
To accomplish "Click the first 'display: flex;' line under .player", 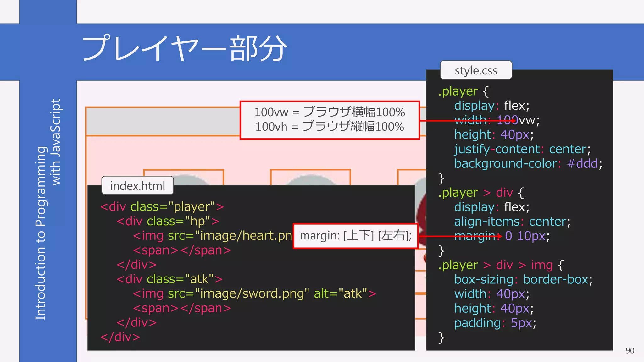I will tap(492, 106).
